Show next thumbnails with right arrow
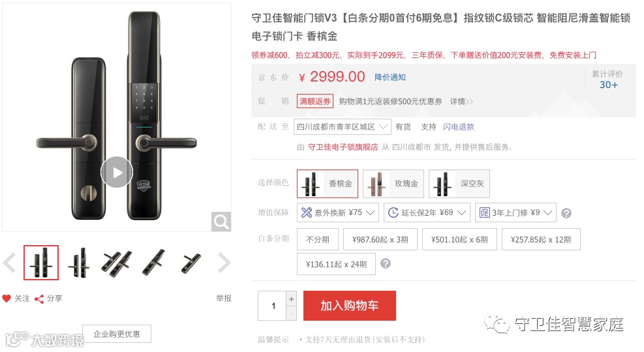Image resolution: width=644 pixels, height=352 pixels. pyautogui.click(x=224, y=263)
